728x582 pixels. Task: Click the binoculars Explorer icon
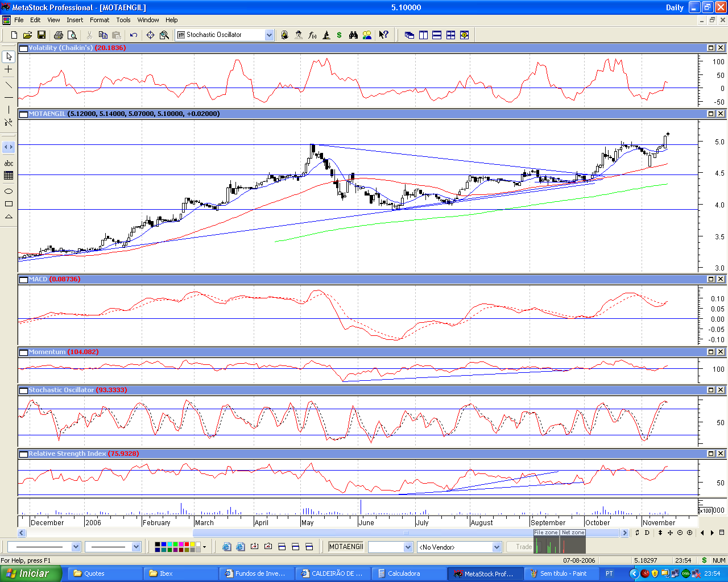(x=353, y=35)
